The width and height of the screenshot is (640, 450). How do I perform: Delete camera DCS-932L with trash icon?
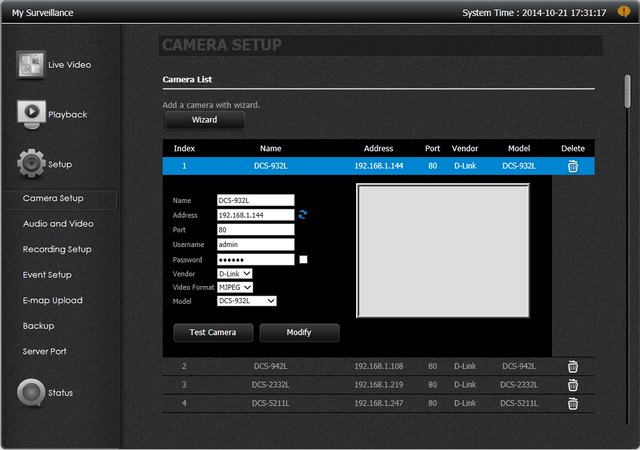pos(573,166)
